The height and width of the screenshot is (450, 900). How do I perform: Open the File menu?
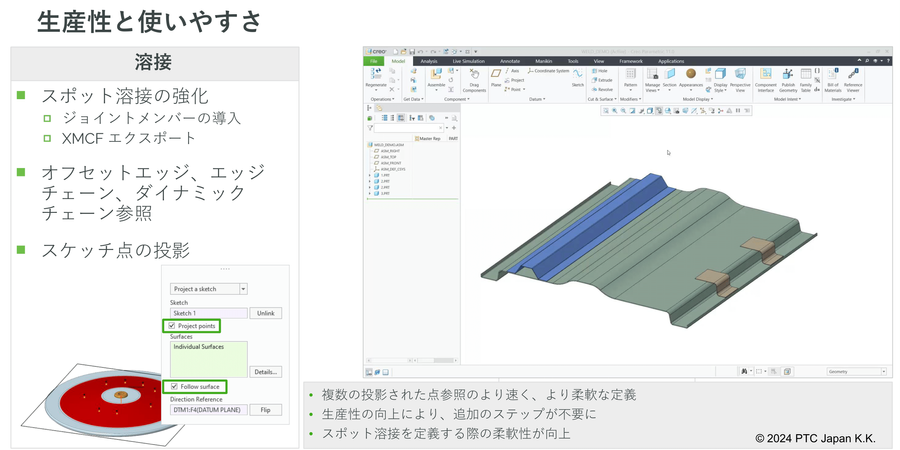pos(374,61)
